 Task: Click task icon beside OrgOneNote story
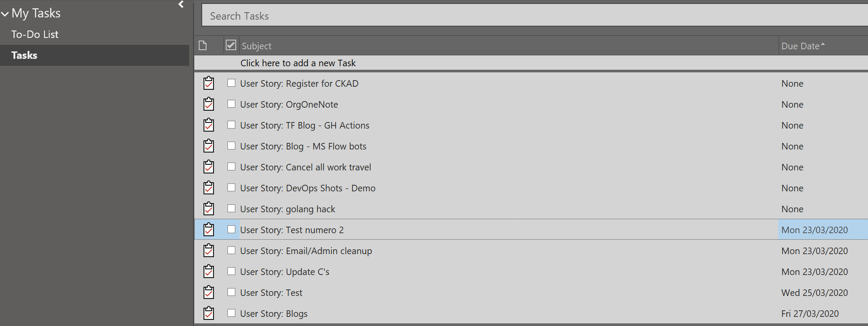tap(209, 104)
